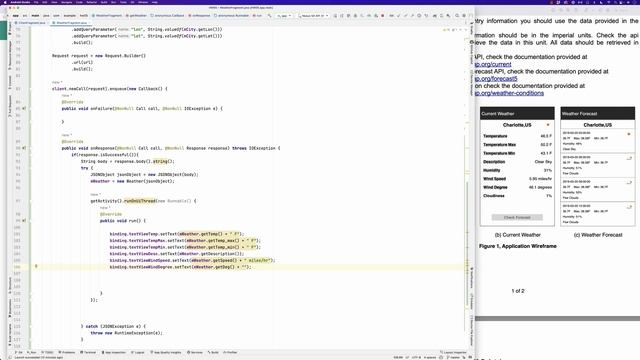Image resolution: width=640 pixels, height=360 pixels.
Task: Open the TODO tool window
Action: pyautogui.click(x=47, y=352)
